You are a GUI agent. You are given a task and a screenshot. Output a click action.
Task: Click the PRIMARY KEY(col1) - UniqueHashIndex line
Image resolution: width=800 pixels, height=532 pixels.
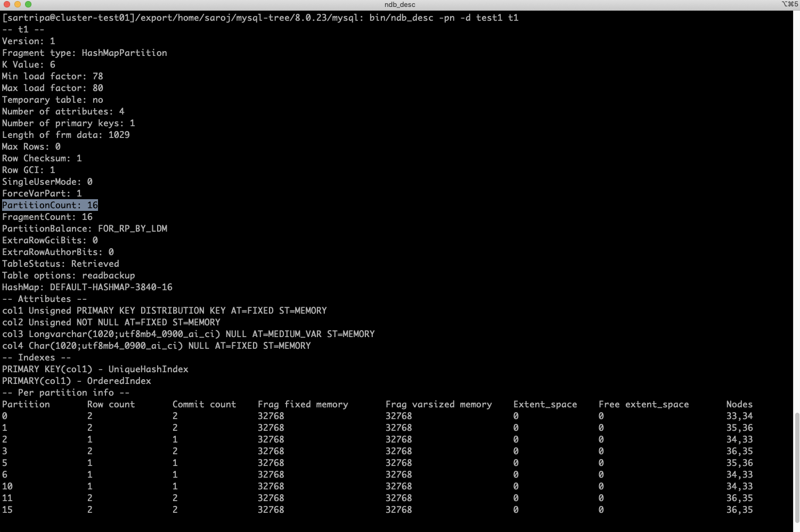click(95, 369)
